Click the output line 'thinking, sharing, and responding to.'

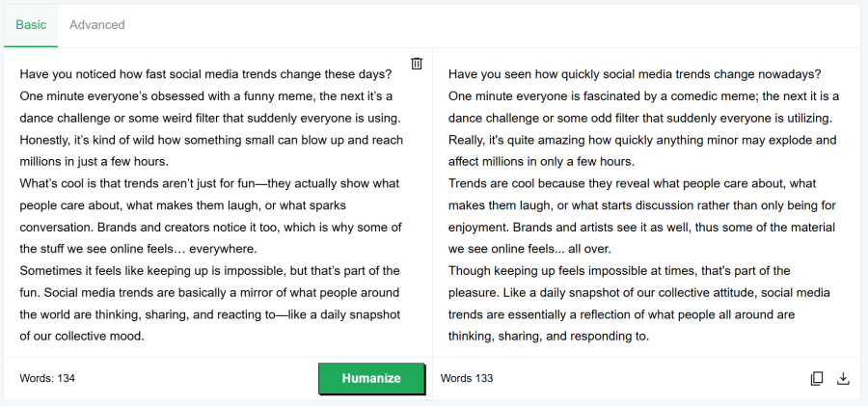(x=549, y=336)
